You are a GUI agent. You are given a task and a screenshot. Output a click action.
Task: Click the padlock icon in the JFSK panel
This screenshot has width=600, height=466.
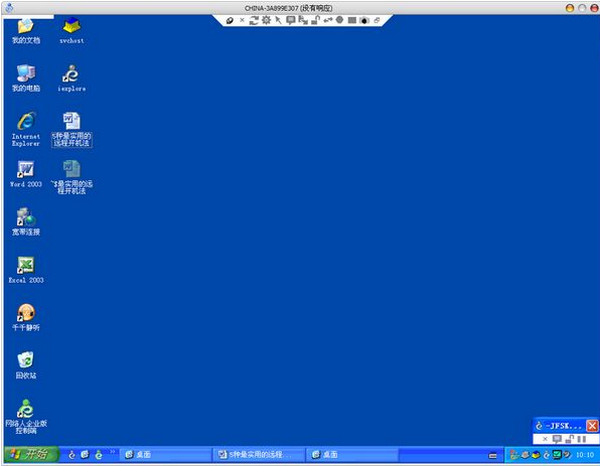click(x=570, y=439)
